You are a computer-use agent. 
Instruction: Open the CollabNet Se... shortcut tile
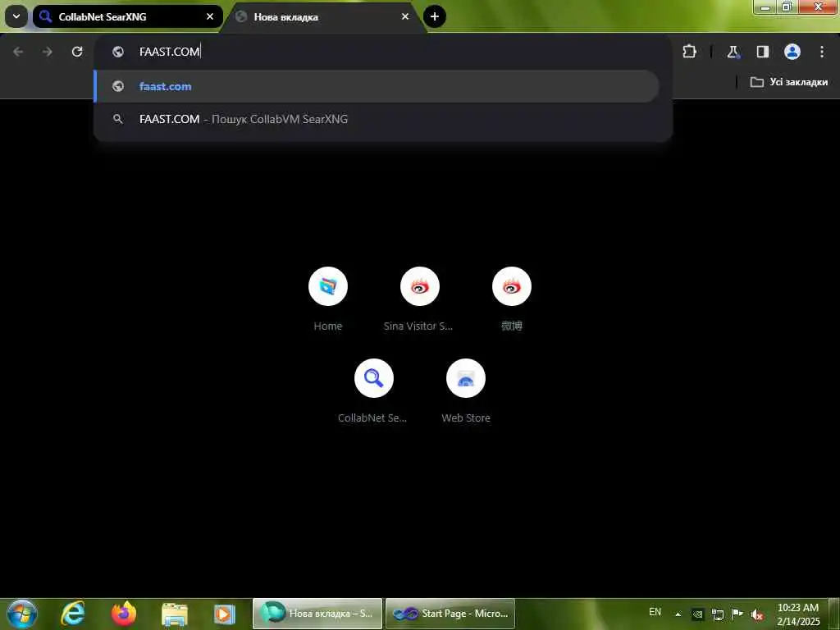coord(373,391)
